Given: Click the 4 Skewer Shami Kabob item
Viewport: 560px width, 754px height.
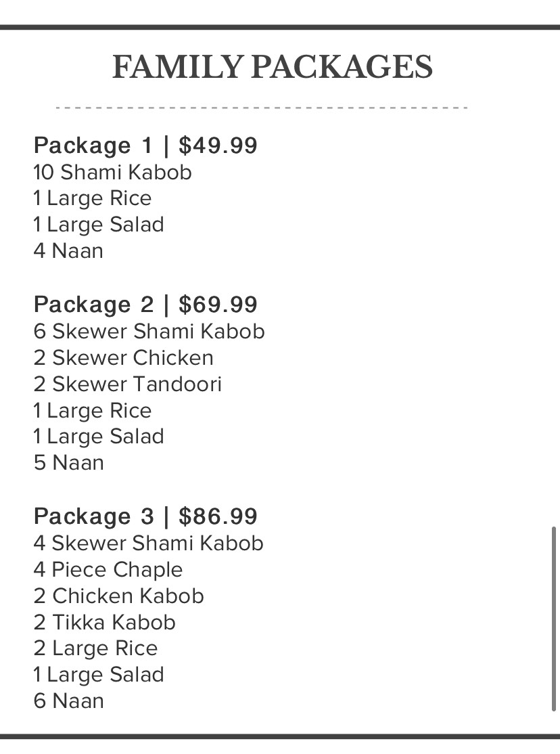Looking at the screenshot, I should click(x=148, y=544).
